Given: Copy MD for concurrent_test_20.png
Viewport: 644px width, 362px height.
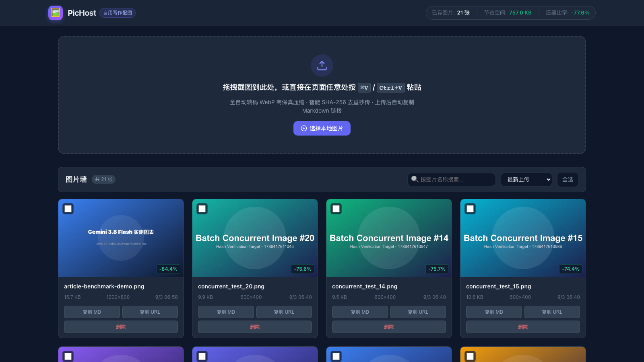Looking at the screenshot, I should click(x=226, y=312).
